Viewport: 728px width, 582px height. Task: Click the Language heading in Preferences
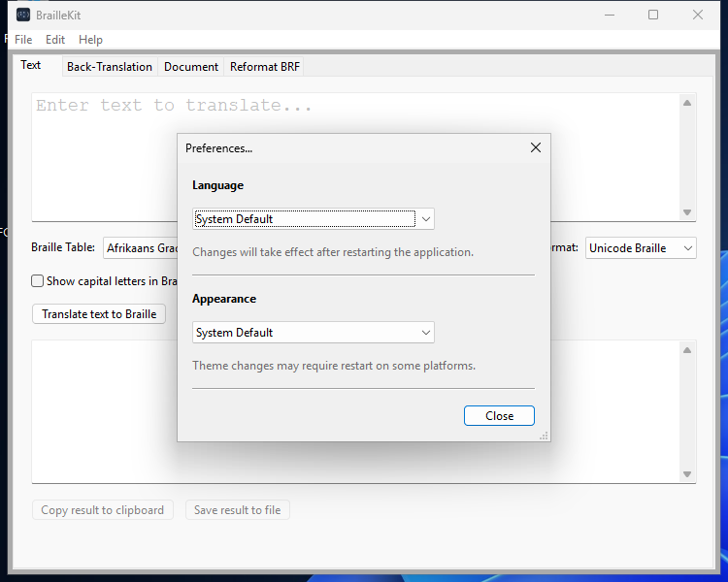point(217,185)
